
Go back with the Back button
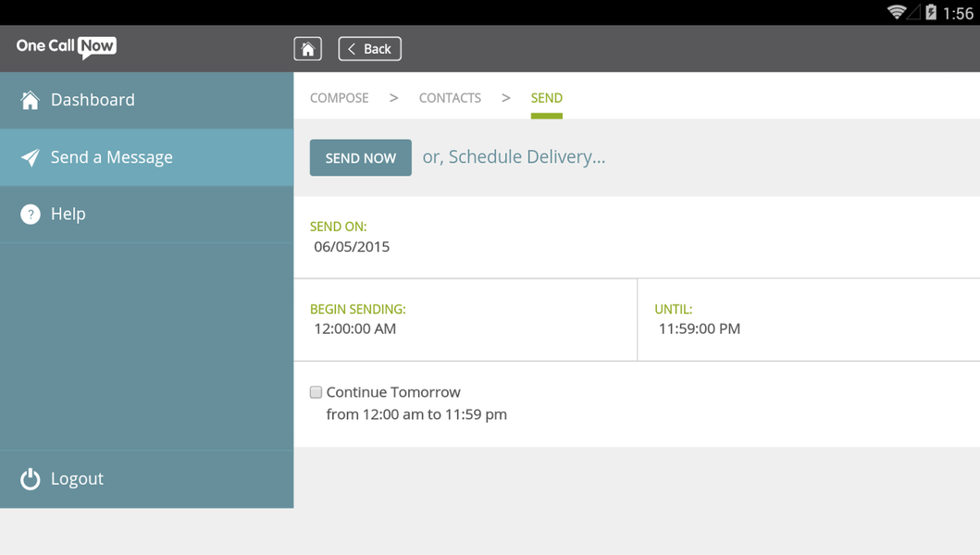pos(369,49)
